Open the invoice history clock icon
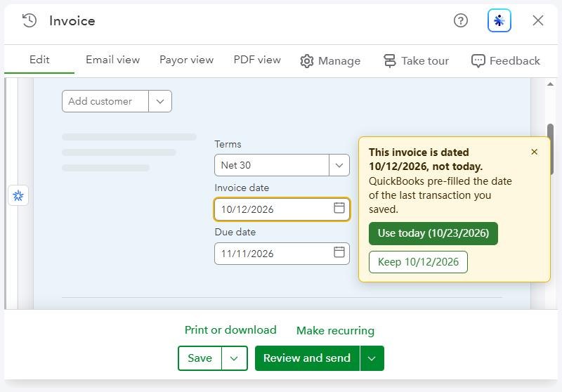The width and height of the screenshot is (562, 392). tap(30, 21)
